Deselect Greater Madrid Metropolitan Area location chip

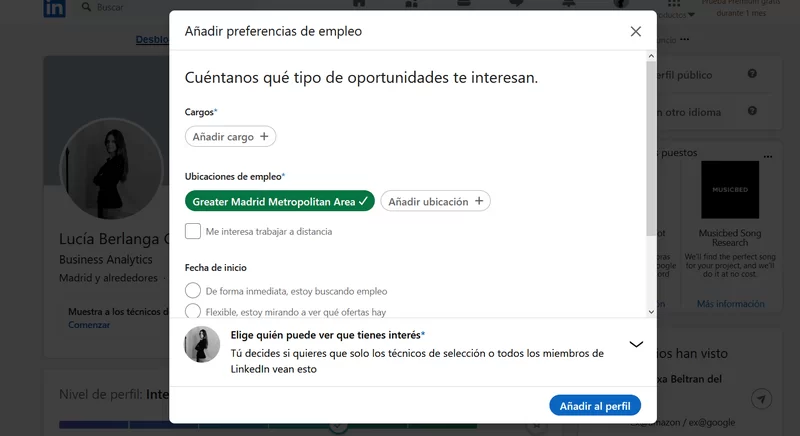click(280, 201)
